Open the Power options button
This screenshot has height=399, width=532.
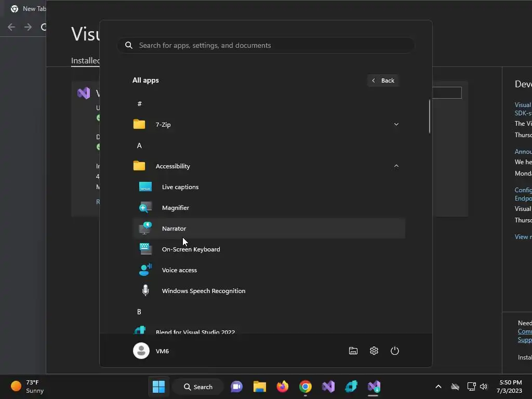click(x=395, y=351)
